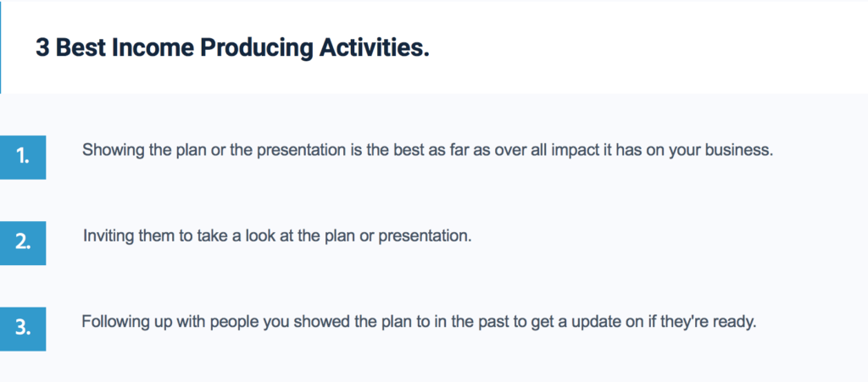Screen dimensions: 868x382
Task: Click the word 'Activities.' in the heading
Action: tap(374, 48)
